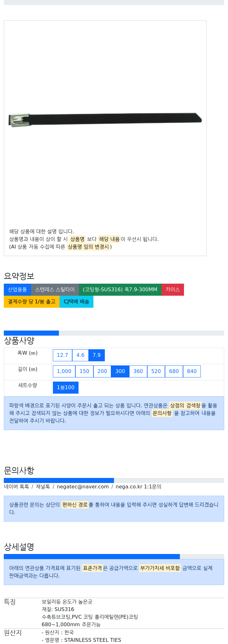Click the 산업용품 category tag
228x644 pixels.
click(17, 290)
